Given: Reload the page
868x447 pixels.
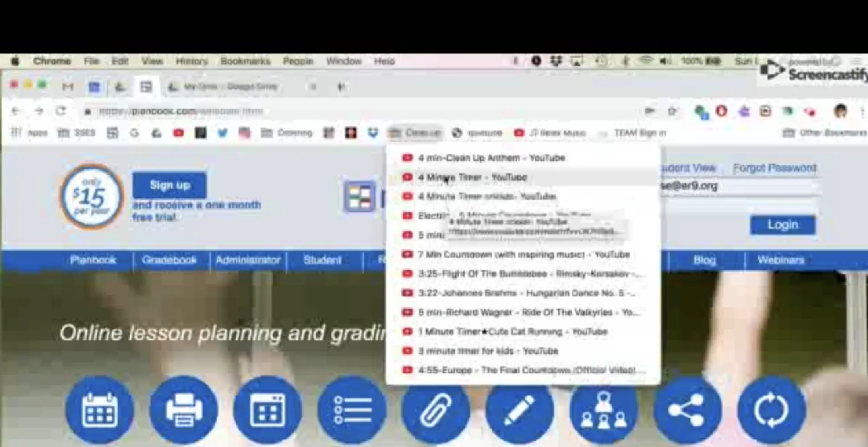Looking at the screenshot, I should [x=60, y=111].
